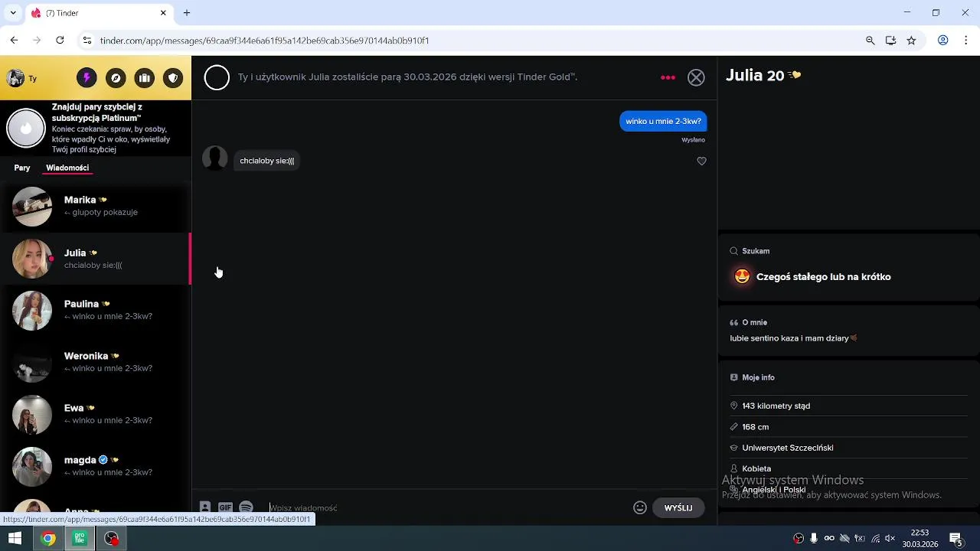
Task: Switch to the Pary tab
Action: pos(22,168)
